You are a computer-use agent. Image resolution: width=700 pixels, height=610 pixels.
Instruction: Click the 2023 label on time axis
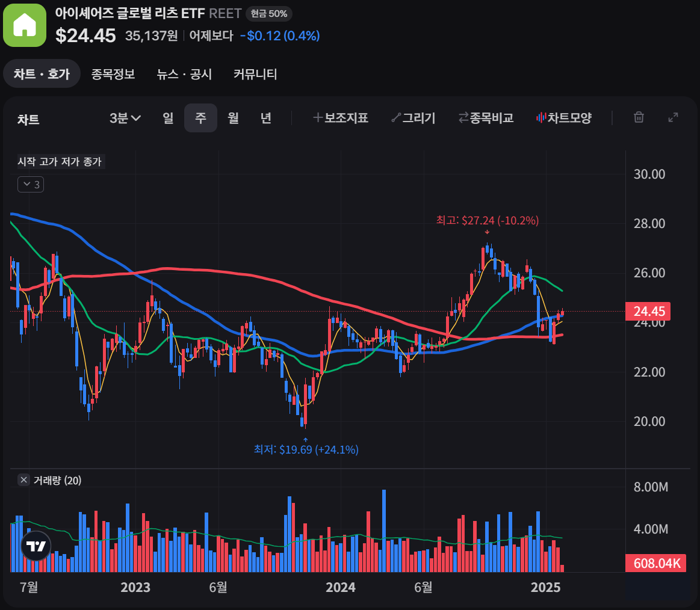point(135,587)
